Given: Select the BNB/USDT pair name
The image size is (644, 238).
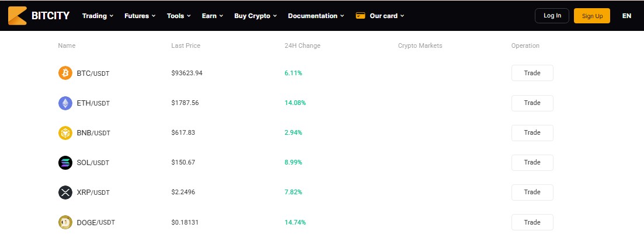Looking at the screenshot, I should [x=93, y=133].
